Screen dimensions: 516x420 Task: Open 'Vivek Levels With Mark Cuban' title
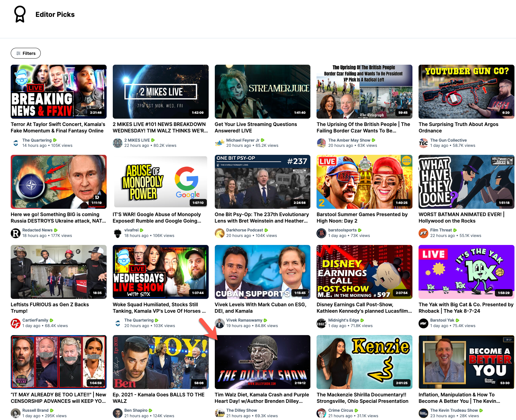[x=260, y=308]
